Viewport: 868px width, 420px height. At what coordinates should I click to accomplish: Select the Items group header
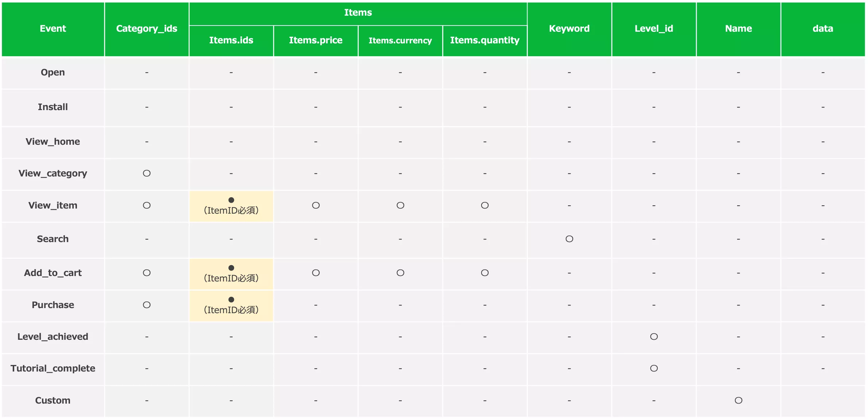click(x=358, y=13)
